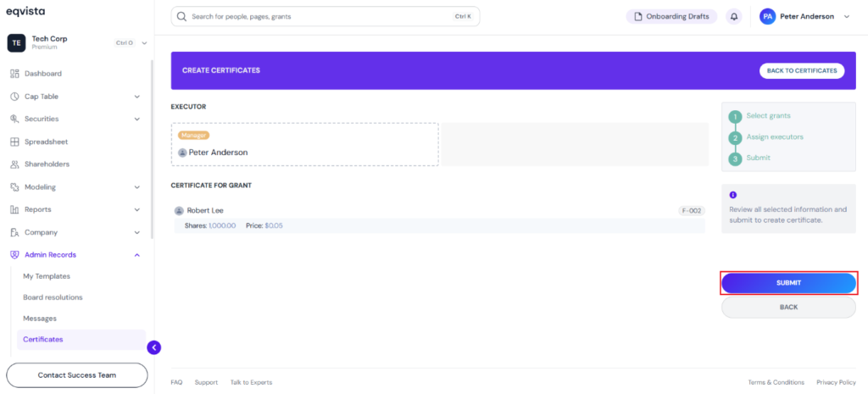Viewport: 868px width, 394px height.
Task: Click the Robert Lee grant name
Action: pos(205,211)
